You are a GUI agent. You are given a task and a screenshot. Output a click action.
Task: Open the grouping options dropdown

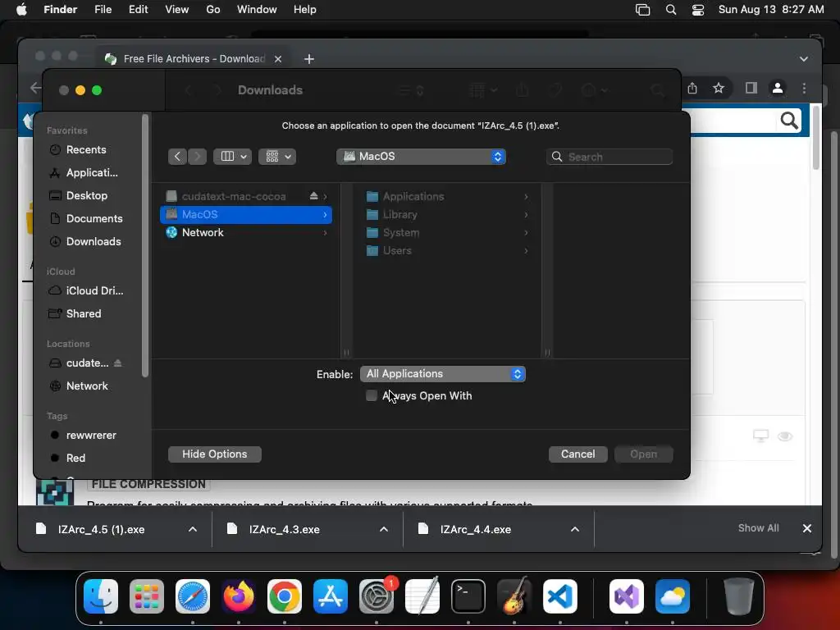point(277,157)
